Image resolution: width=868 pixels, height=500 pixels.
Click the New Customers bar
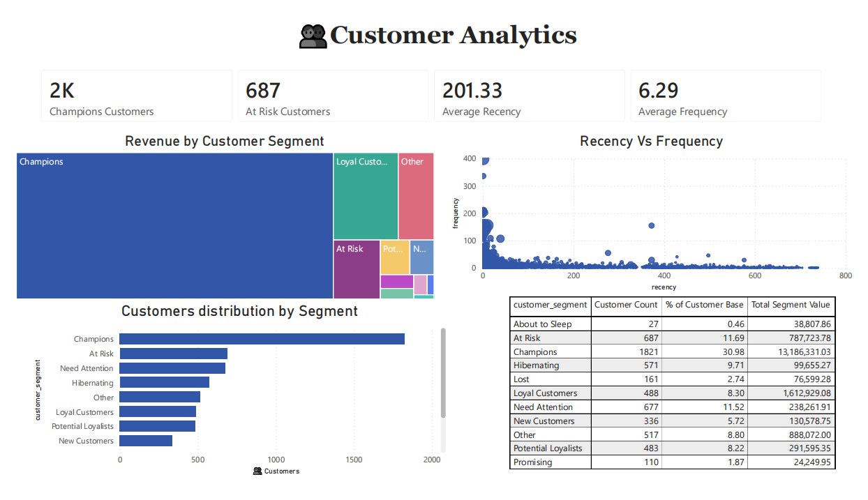(146, 441)
